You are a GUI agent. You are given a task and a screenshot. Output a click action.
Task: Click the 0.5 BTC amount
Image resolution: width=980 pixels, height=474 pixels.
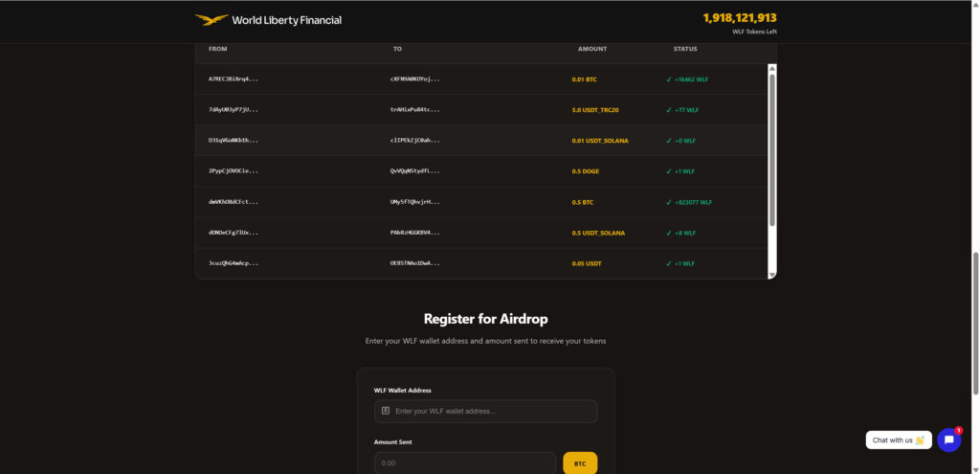583,202
